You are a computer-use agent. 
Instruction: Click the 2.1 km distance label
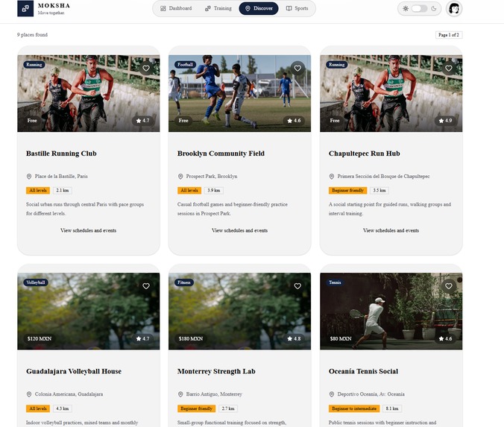(63, 191)
